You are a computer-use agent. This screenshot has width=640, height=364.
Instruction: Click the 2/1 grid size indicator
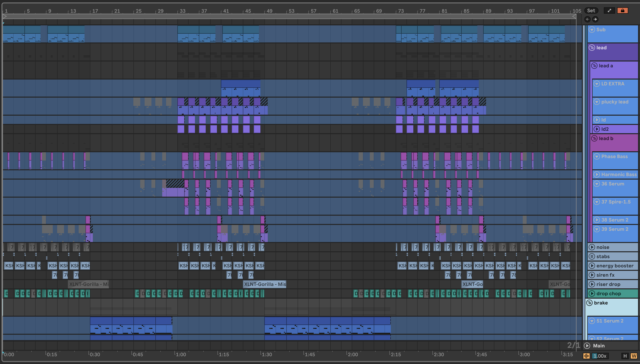pyautogui.click(x=573, y=345)
